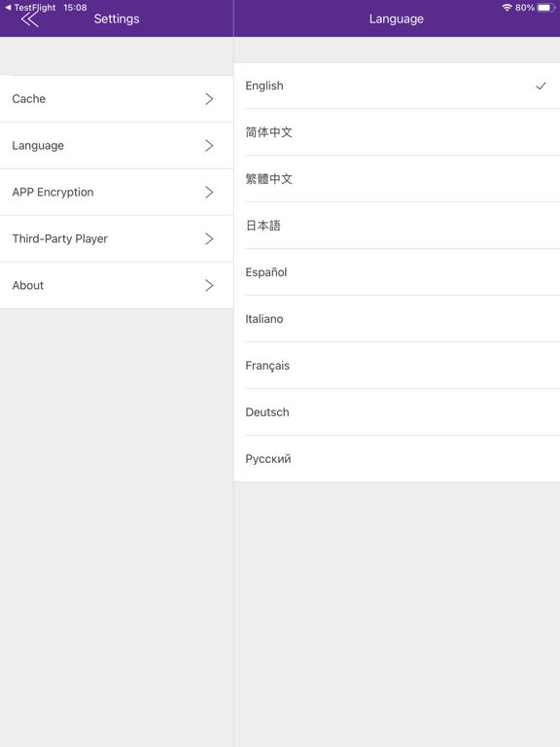Choose Español as the language
This screenshot has width=560, height=747.
pos(397,272)
